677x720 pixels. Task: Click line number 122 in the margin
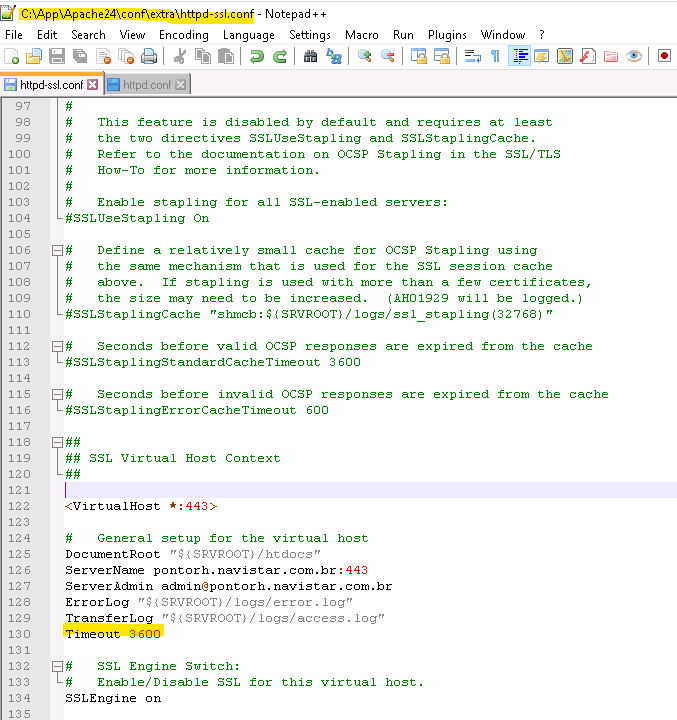pos(19,506)
